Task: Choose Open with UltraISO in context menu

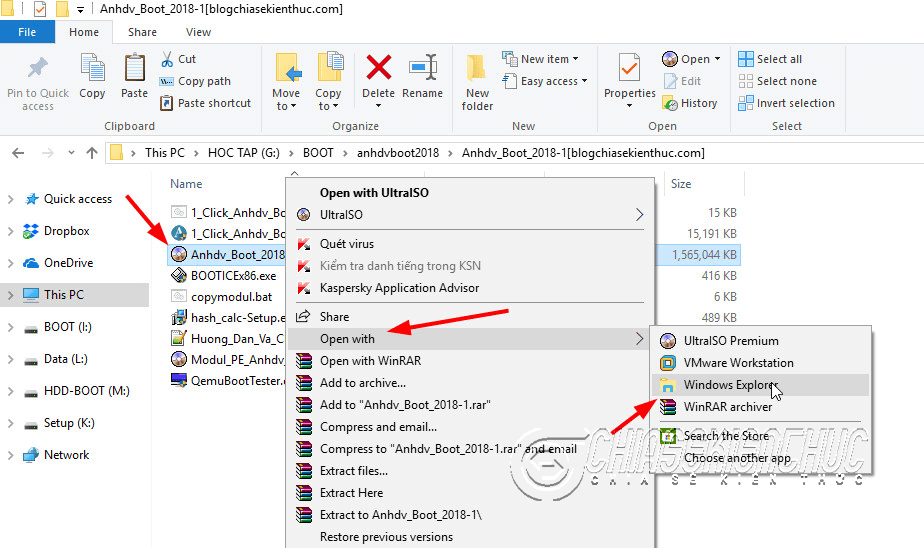Action: click(x=374, y=193)
